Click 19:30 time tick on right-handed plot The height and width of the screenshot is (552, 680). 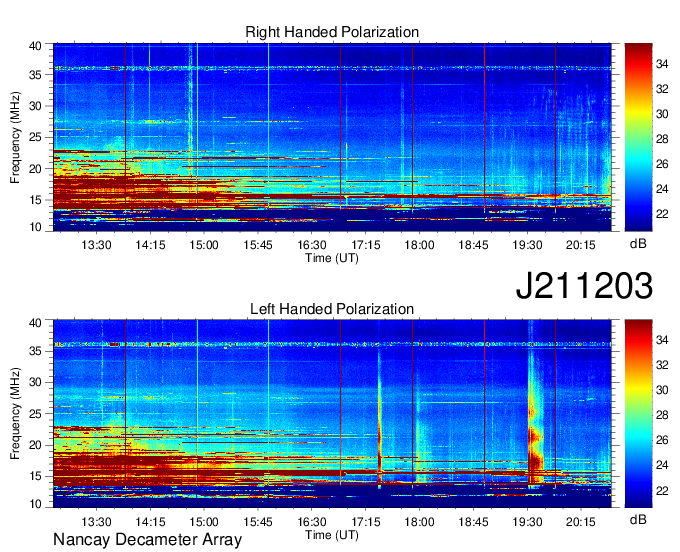[x=527, y=245]
